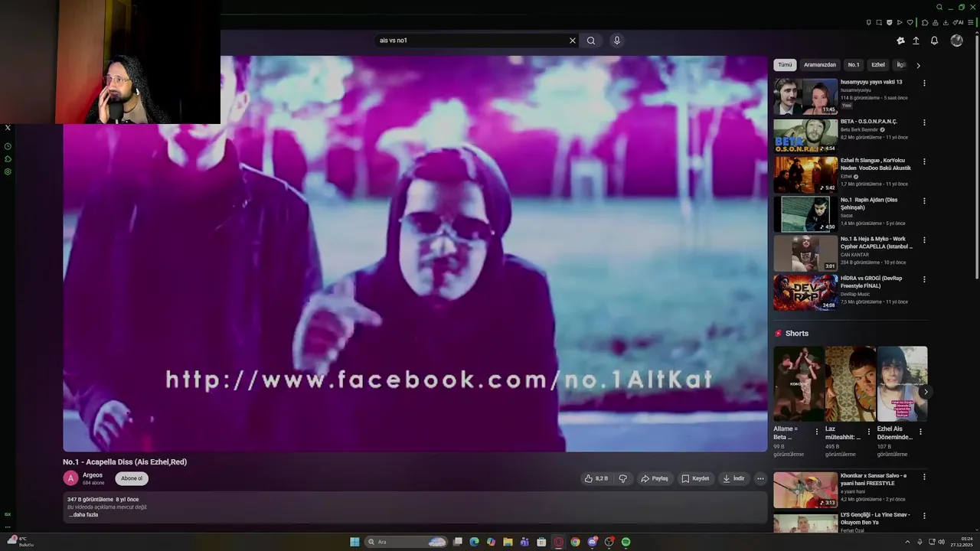Like the video with thumbs up

(x=596, y=478)
